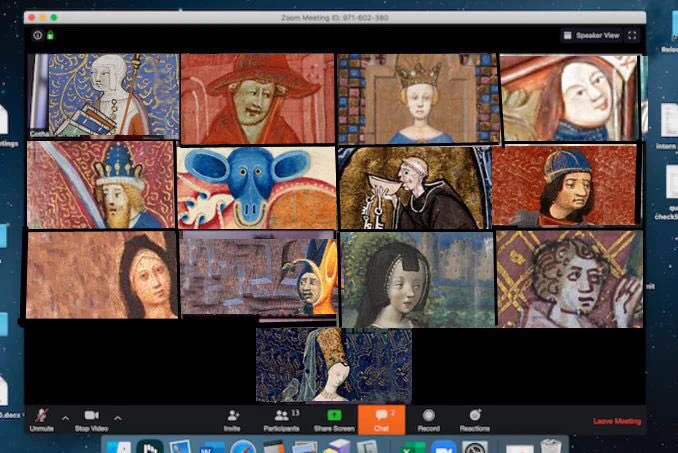
Task: Open meeting info circle icon
Action: pos(38,35)
